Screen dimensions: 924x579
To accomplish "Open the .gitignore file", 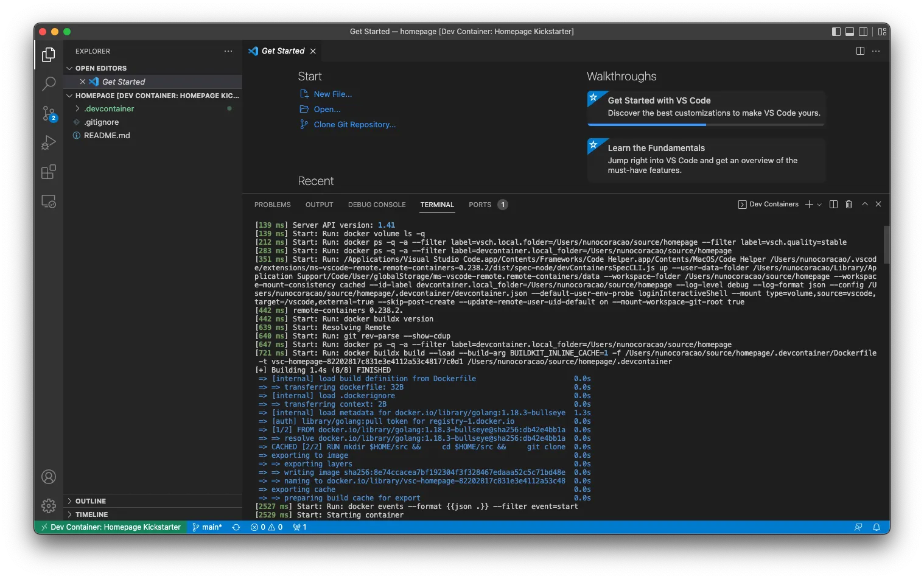I will pos(153,122).
